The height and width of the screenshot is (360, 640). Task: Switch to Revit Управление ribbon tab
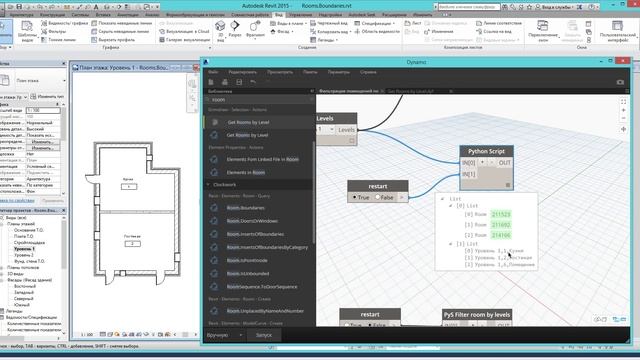tap(300, 15)
